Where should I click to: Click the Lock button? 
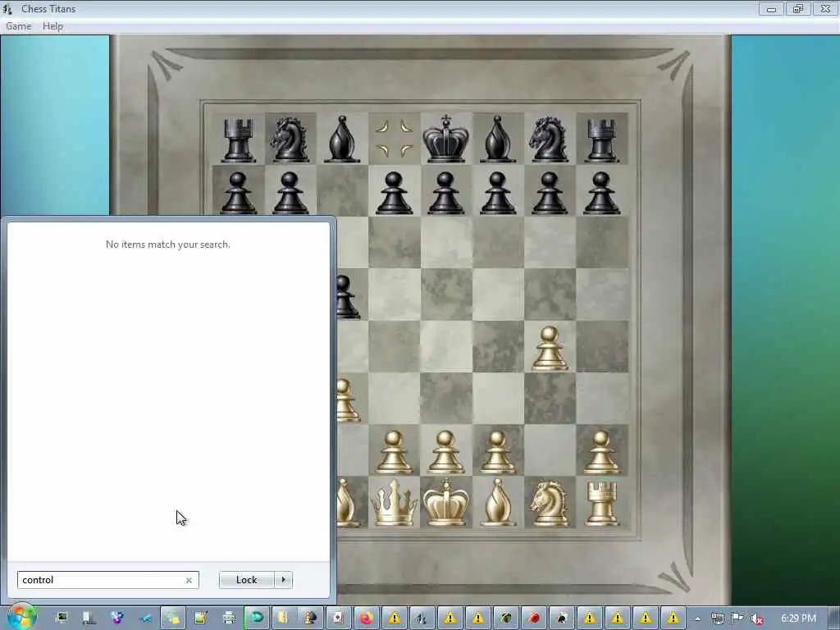246,580
